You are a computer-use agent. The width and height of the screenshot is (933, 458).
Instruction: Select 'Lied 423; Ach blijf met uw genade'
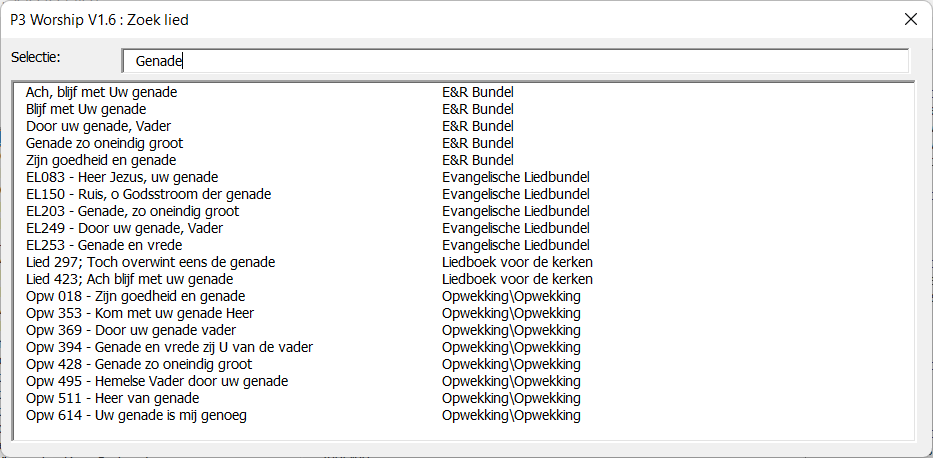pos(129,279)
